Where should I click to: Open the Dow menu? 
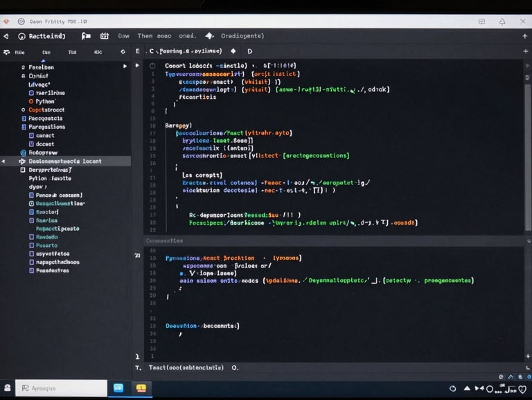tap(124, 36)
